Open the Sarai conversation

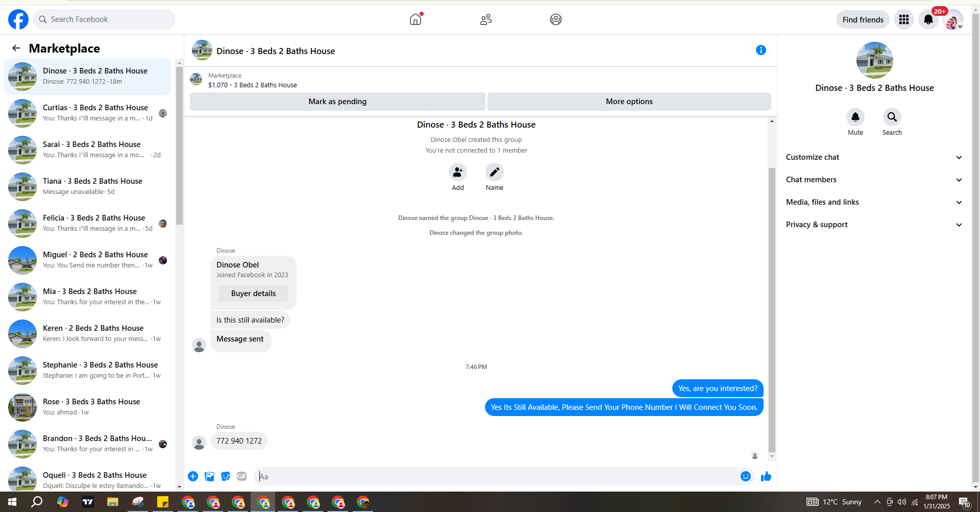pyautogui.click(x=88, y=150)
